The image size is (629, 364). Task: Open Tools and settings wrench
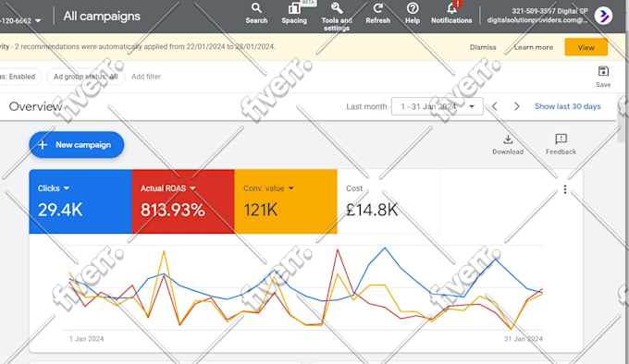click(x=337, y=17)
